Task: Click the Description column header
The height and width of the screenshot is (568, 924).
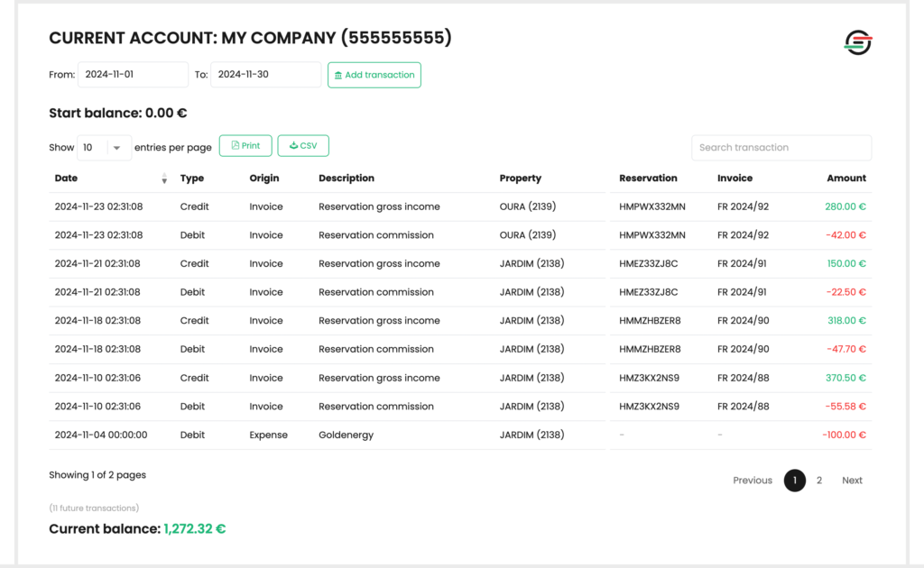Action: pos(346,179)
